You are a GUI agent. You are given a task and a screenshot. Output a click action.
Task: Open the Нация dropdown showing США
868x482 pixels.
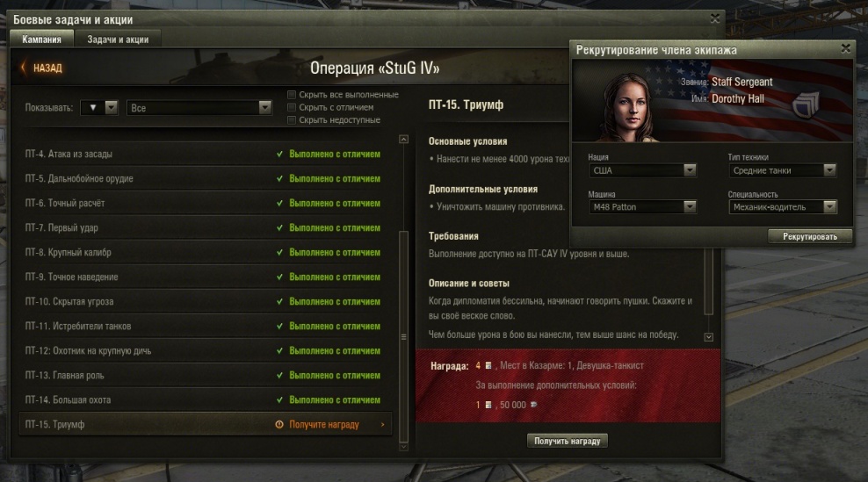642,170
